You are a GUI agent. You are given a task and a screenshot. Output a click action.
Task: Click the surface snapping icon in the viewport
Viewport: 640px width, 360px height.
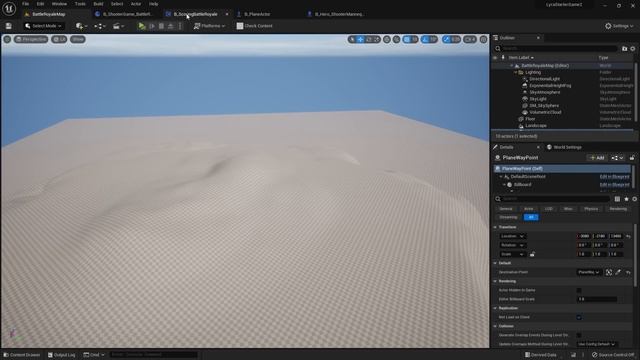click(396, 39)
